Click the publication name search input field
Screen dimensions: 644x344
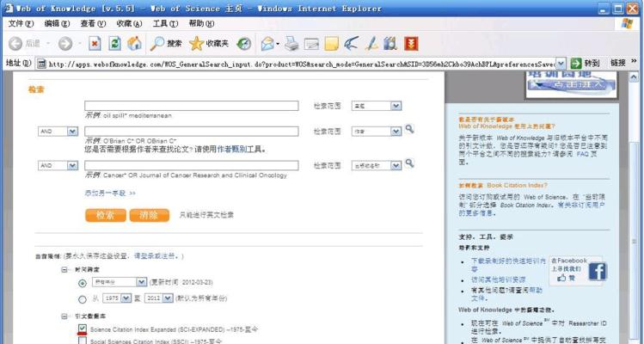pos(192,165)
